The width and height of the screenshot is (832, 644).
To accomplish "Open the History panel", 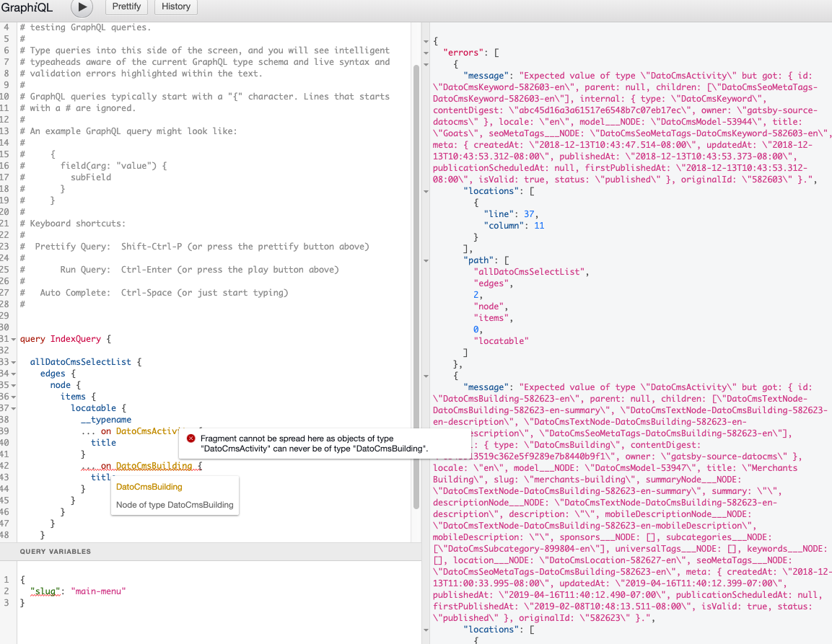I will point(175,6).
